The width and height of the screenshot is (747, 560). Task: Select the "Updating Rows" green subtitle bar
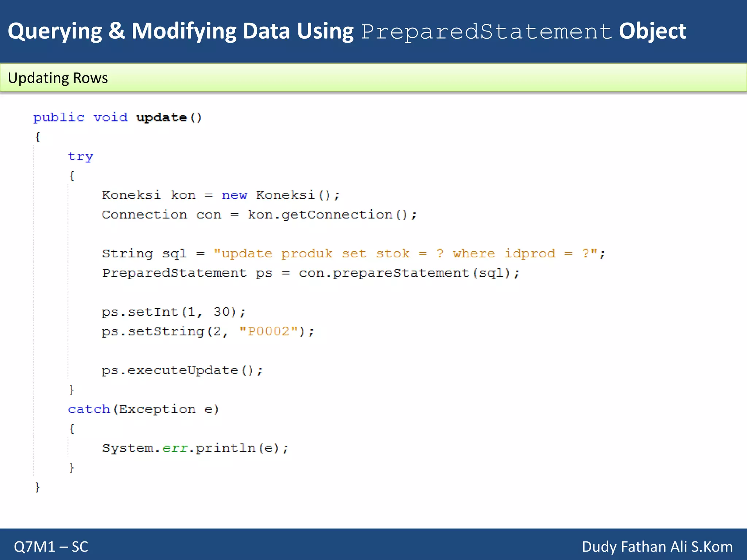click(373, 78)
